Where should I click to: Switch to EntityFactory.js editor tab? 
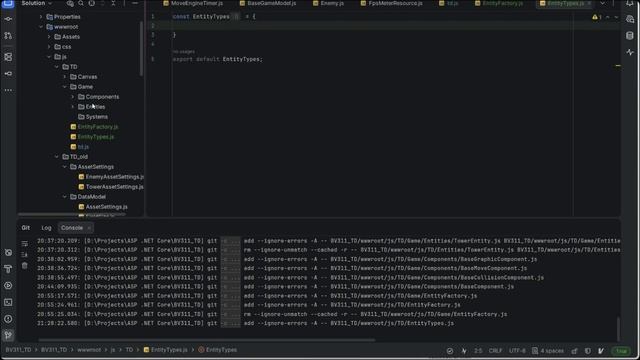[499, 3]
